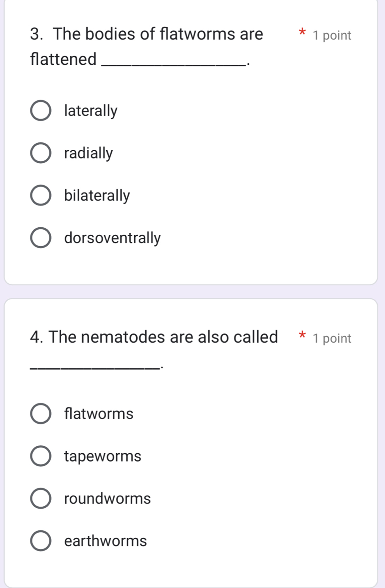Click the '1 point' label on question 4
Viewport: 385px width, 588px height.
[332, 339]
